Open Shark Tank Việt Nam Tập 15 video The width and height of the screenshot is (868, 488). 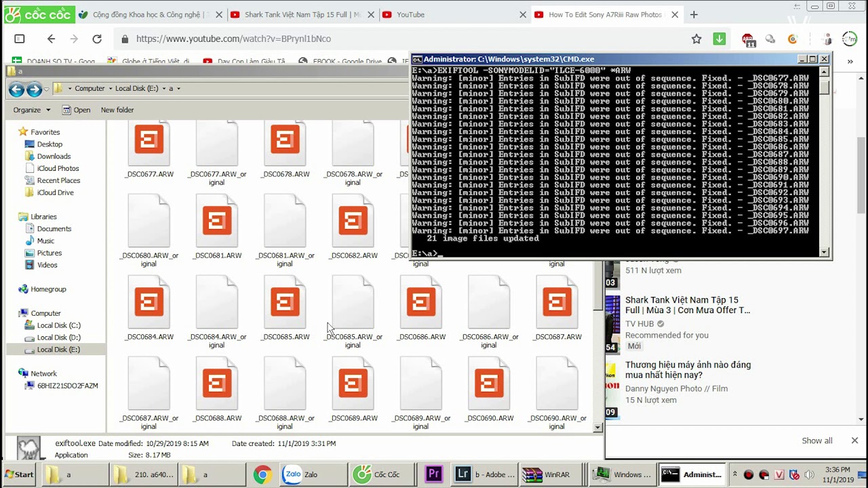(688, 305)
